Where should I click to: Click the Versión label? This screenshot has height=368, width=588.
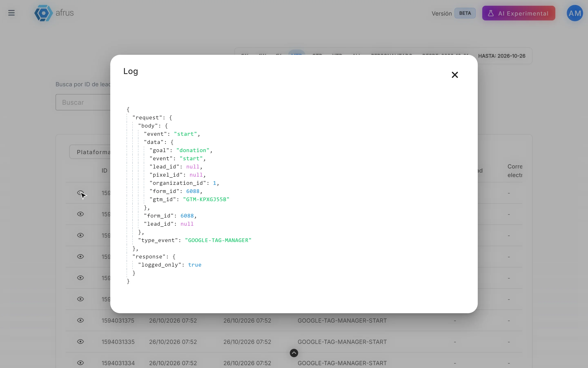click(x=441, y=13)
